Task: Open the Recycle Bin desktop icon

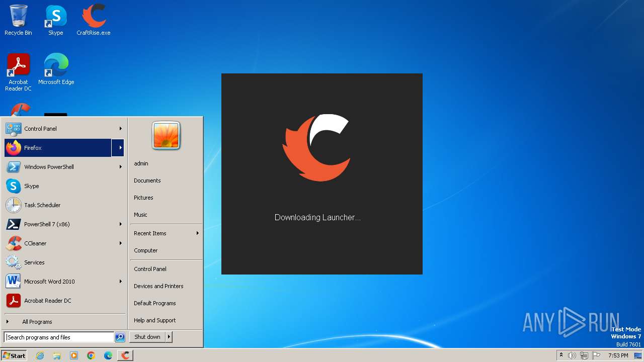Action: (x=18, y=20)
